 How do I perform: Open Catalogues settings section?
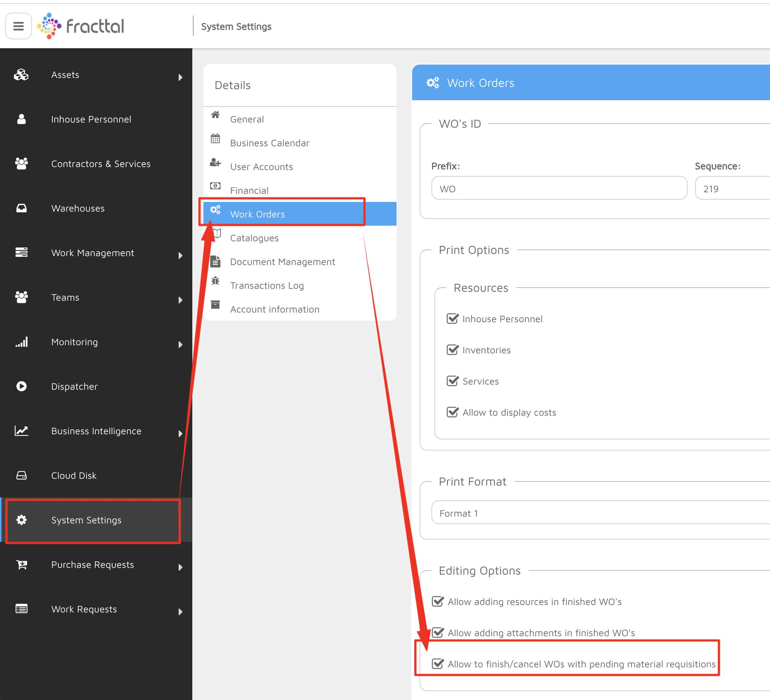300,238
